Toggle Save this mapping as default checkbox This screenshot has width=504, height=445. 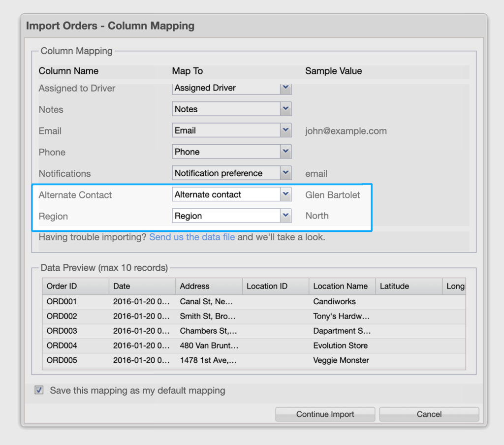point(39,390)
